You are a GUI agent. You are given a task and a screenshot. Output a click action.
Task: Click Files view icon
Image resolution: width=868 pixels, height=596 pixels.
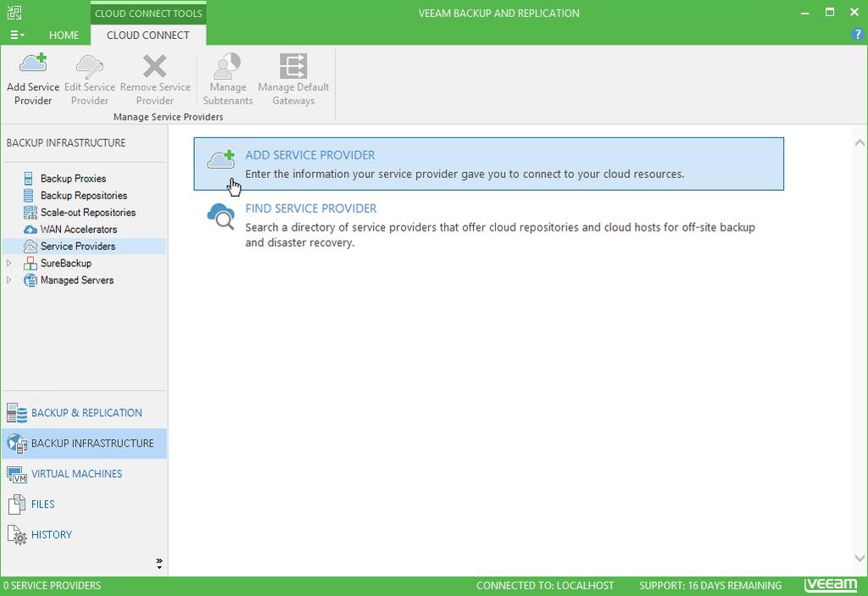(x=17, y=504)
